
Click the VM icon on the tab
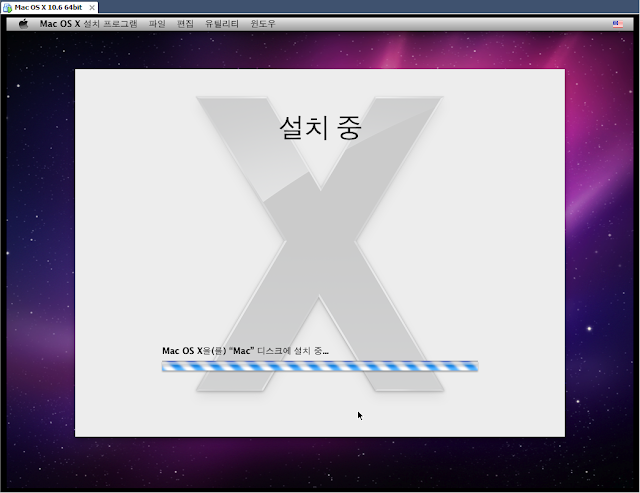7,8
